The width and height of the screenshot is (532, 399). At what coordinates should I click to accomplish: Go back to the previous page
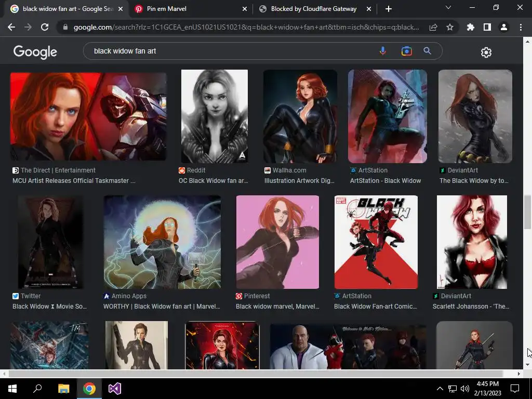11,27
